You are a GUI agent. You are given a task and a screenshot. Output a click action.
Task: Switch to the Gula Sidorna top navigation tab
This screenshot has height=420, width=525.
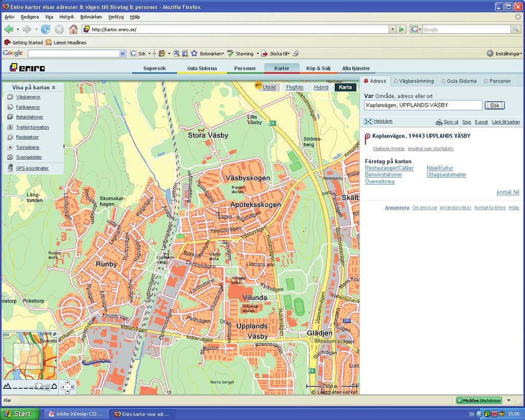click(x=202, y=68)
